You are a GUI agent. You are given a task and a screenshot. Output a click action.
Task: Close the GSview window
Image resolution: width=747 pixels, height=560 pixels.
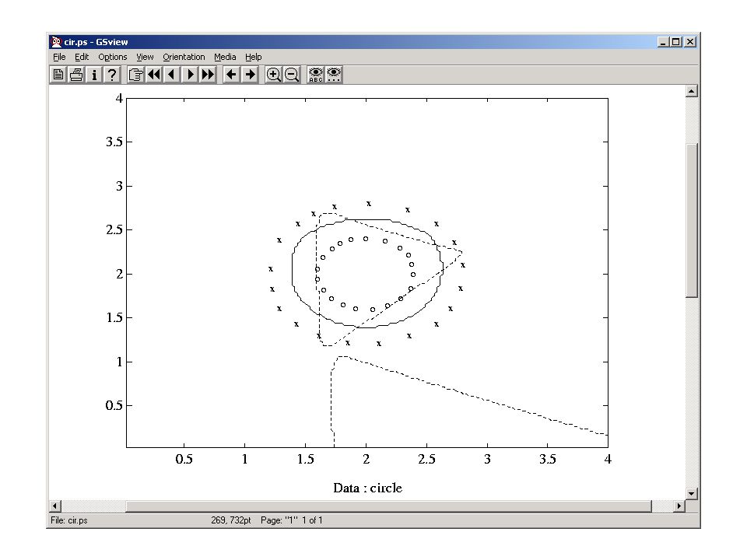(690, 42)
